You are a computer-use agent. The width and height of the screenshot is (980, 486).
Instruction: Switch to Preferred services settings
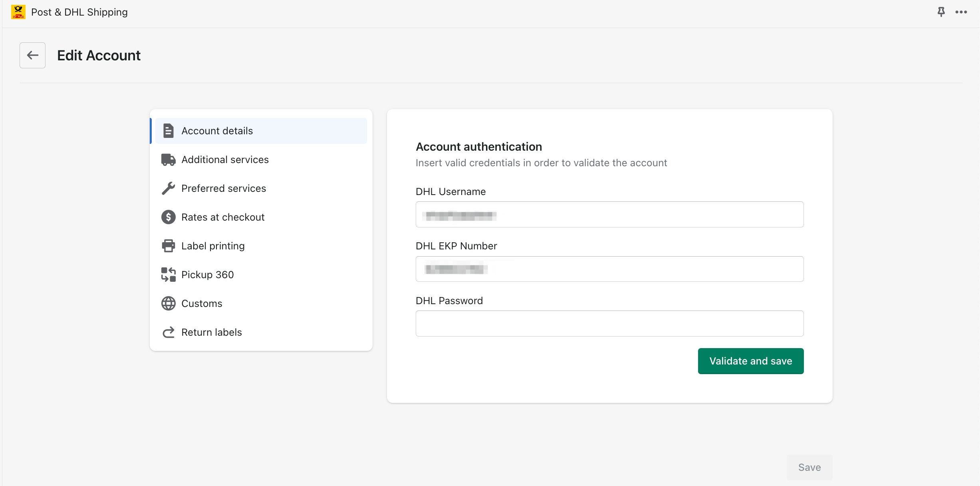[x=261, y=188]
